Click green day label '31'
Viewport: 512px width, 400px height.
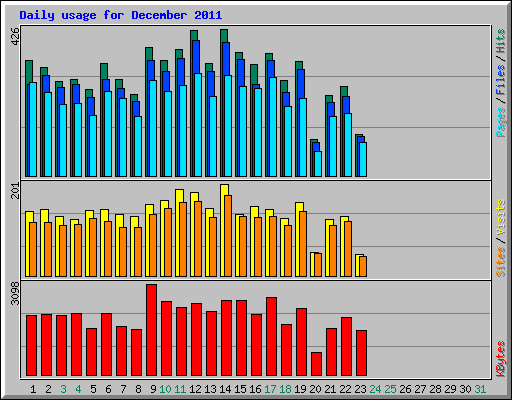coord(480,389)
